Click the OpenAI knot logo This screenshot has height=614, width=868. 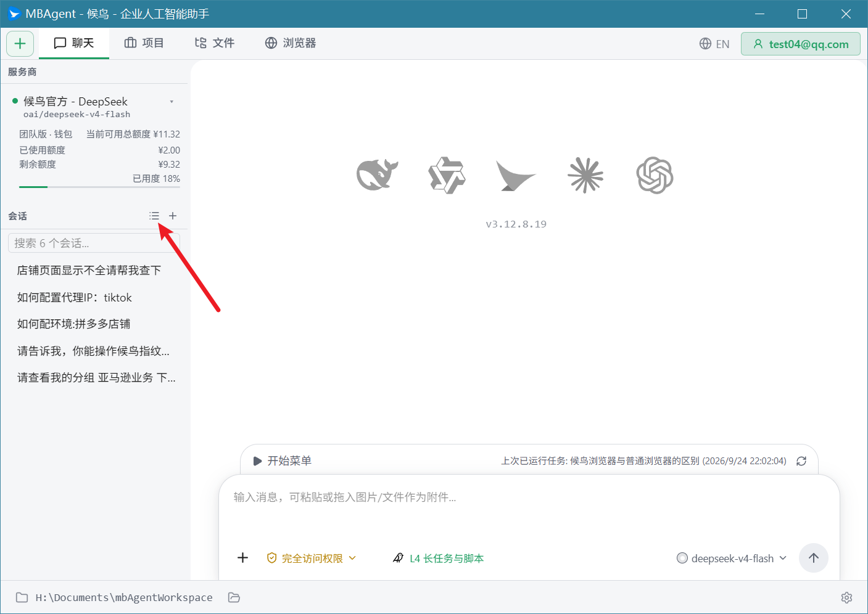point(655,175)
